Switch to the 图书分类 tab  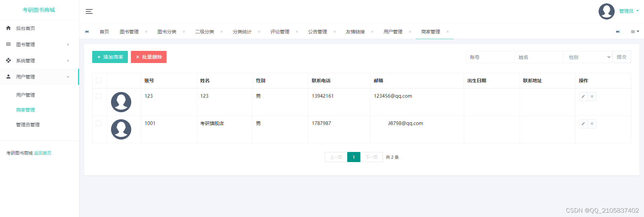(x=167, y=32)
